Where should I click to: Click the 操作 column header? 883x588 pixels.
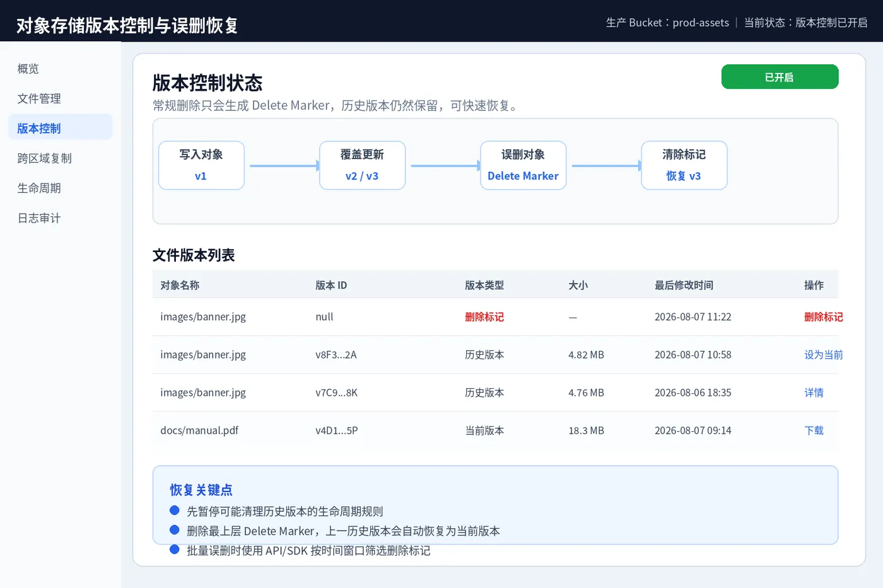[x=814, y=285]
